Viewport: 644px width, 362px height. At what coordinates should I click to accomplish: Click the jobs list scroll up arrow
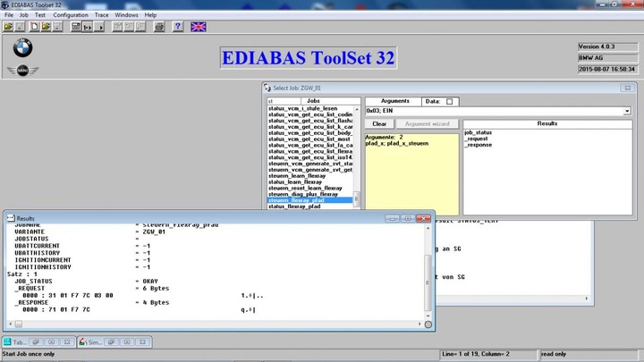click(x=357, y=109)
